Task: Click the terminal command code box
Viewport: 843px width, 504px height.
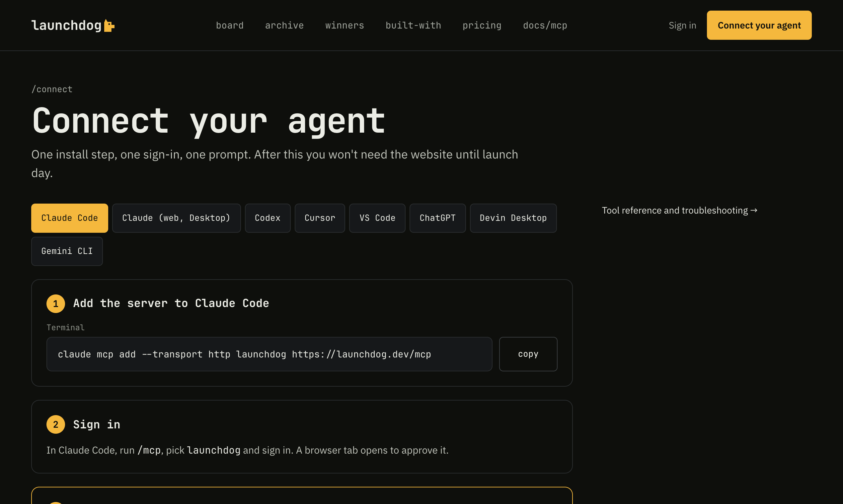Action: [269, 354]
